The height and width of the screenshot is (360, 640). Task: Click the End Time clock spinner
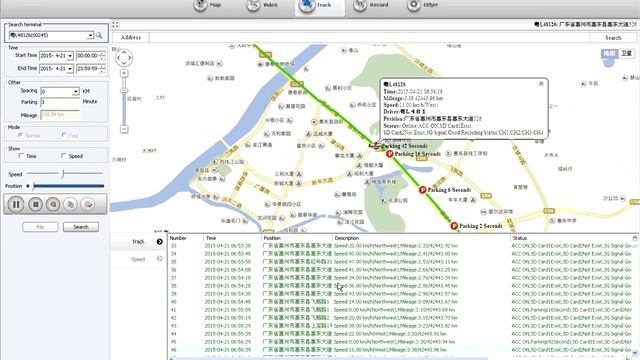coord(102,69)
